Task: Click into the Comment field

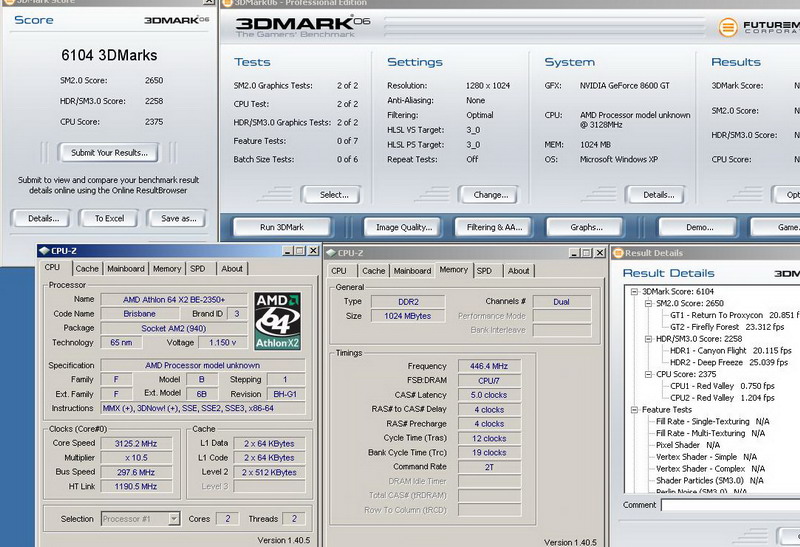Action: [731, 505]
